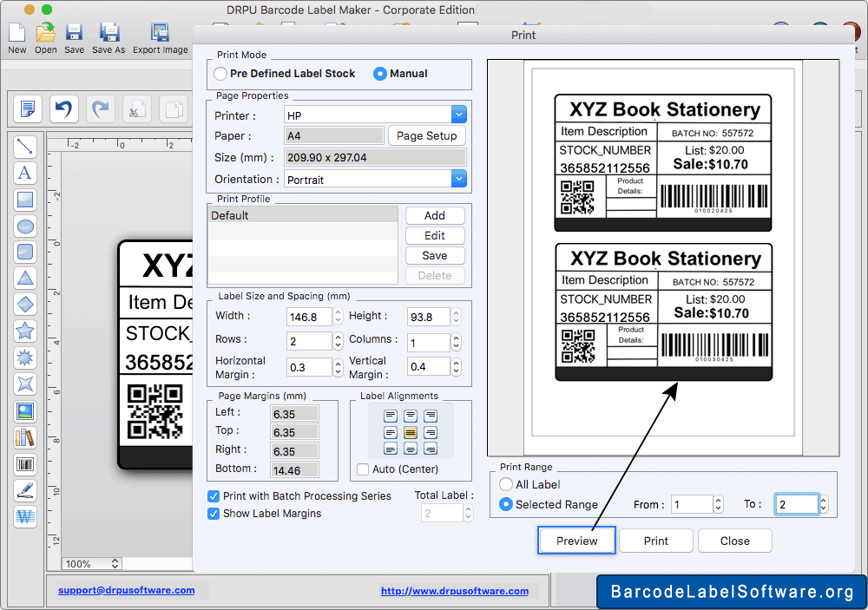Open the 100% zoom level selector
This screenshot has height=610, width=868.
[91, 563]
